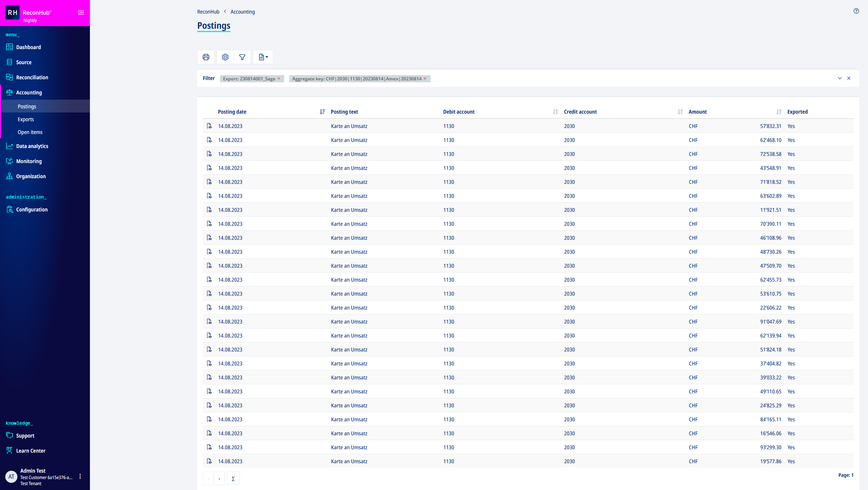Open detail icon for 62'468.10 row

coord(209,140)
